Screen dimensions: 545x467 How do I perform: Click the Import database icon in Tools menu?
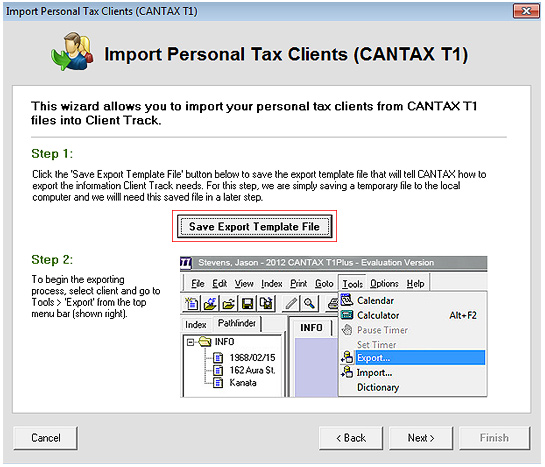tap(347, 372)
